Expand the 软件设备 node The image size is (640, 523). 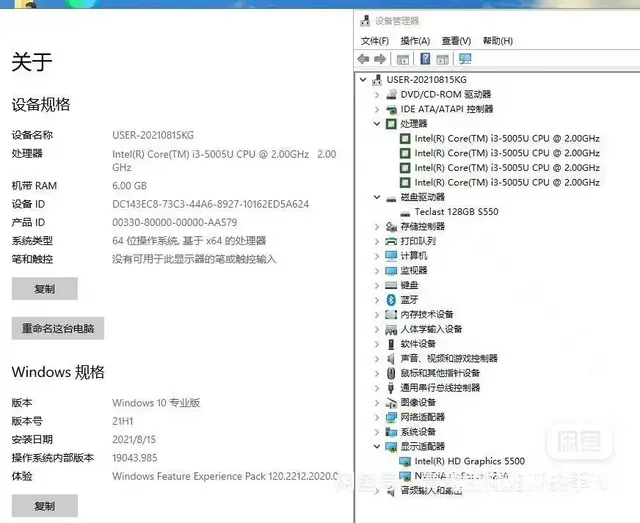tap(377, 344)
